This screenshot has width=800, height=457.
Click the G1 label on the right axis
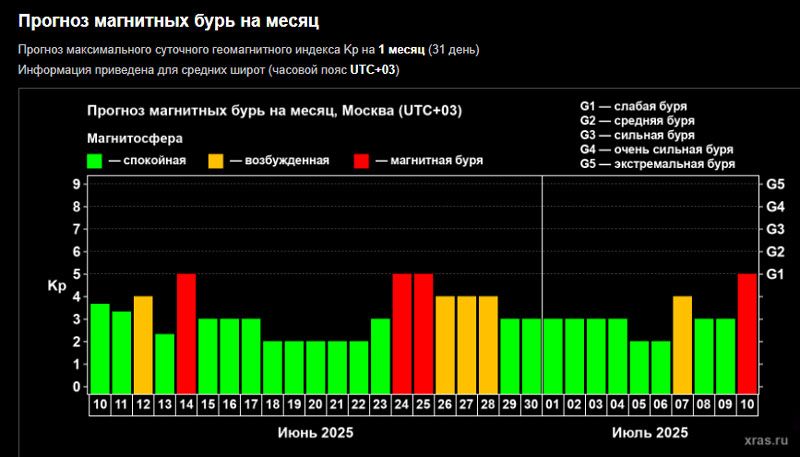coord(775,274)
